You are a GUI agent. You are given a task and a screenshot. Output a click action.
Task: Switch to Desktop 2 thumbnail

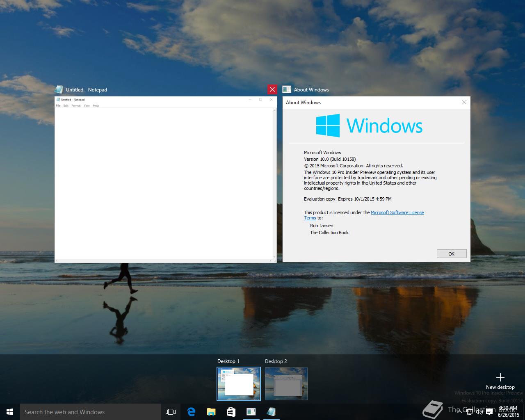[286, 383]
